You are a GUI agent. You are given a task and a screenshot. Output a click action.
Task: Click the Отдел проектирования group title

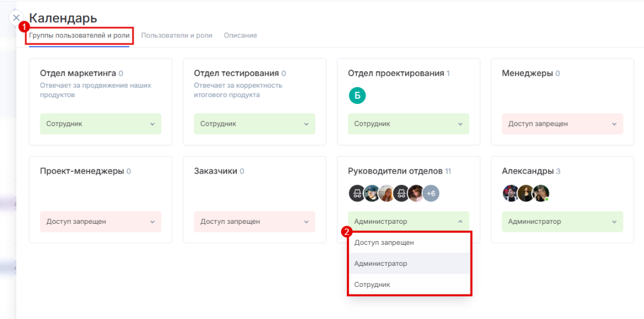pyautogui.click(x=396, y=74)
